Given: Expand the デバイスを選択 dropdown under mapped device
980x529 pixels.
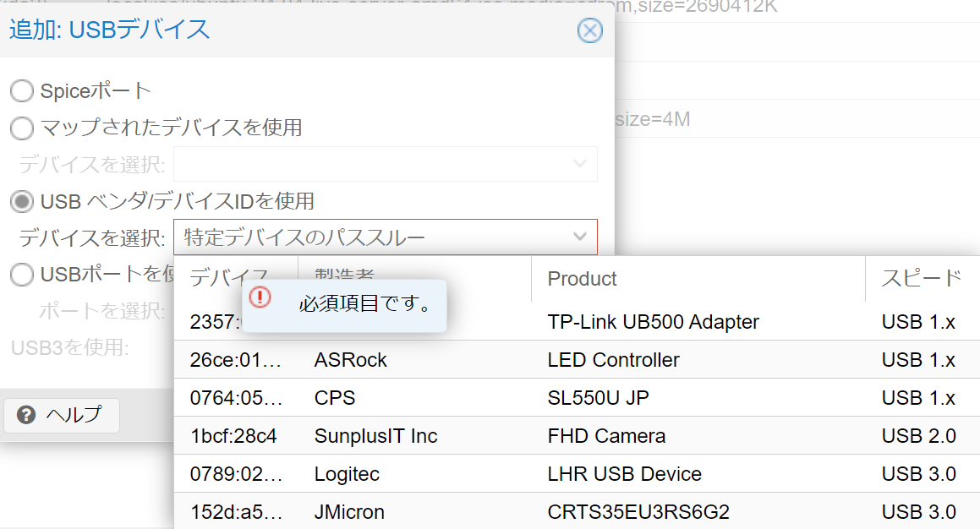Looking at the screenshot, I should (385, 163).
